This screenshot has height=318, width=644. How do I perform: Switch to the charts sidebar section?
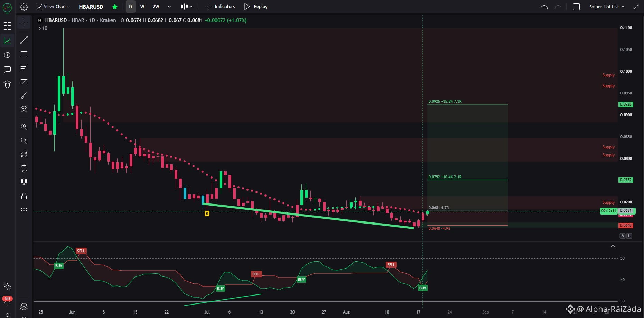point(7,40)
